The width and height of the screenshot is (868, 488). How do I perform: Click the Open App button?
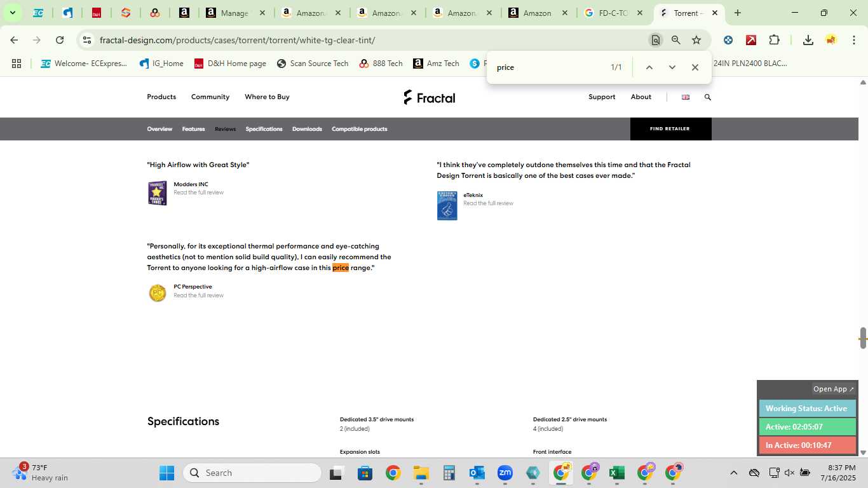pos(834,389)
